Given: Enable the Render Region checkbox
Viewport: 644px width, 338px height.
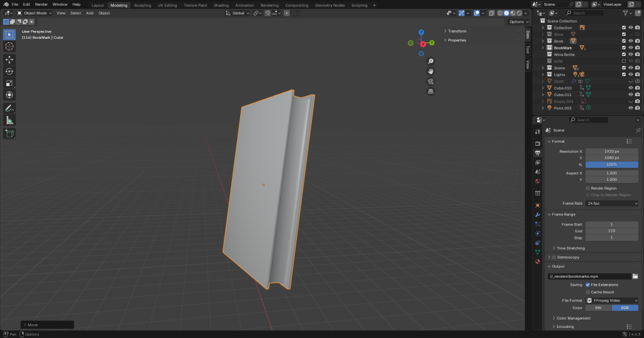Looking at the screenshot, I should pos(588,188).
